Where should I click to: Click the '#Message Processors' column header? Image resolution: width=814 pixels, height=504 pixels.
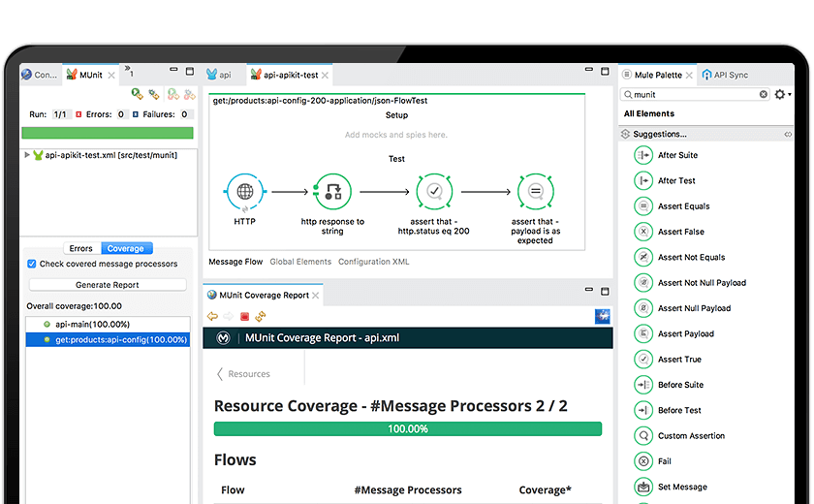(408, 489)
